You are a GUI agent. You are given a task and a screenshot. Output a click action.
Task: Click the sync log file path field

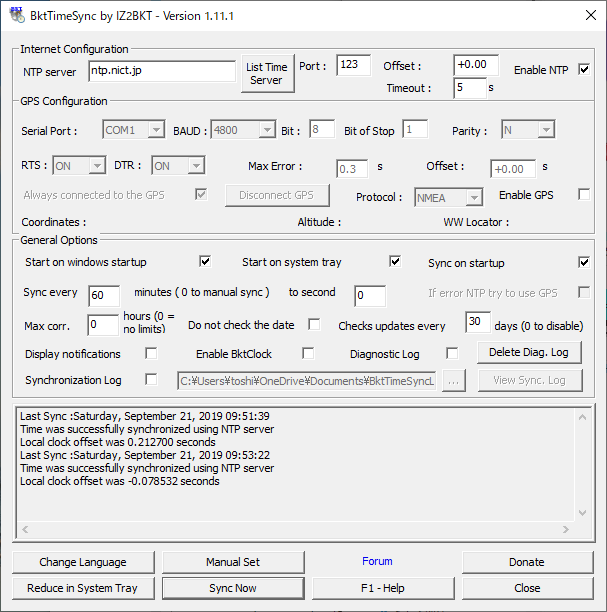[306, 381]
